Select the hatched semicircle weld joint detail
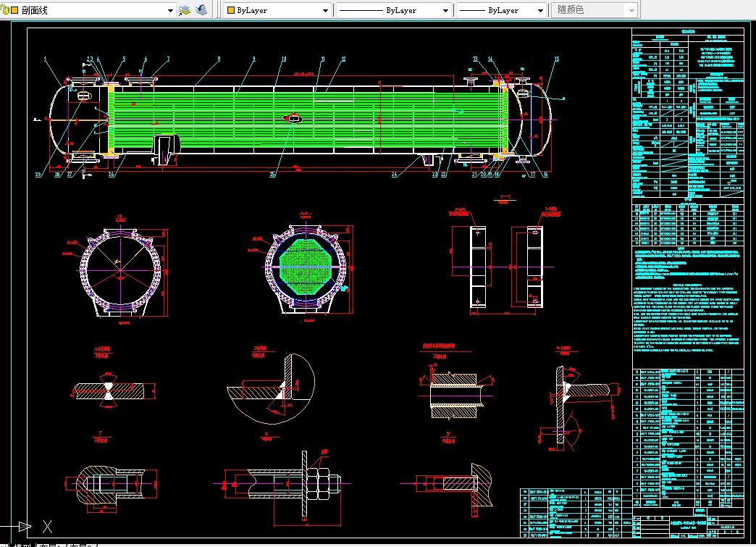 [x=271, y=389]
